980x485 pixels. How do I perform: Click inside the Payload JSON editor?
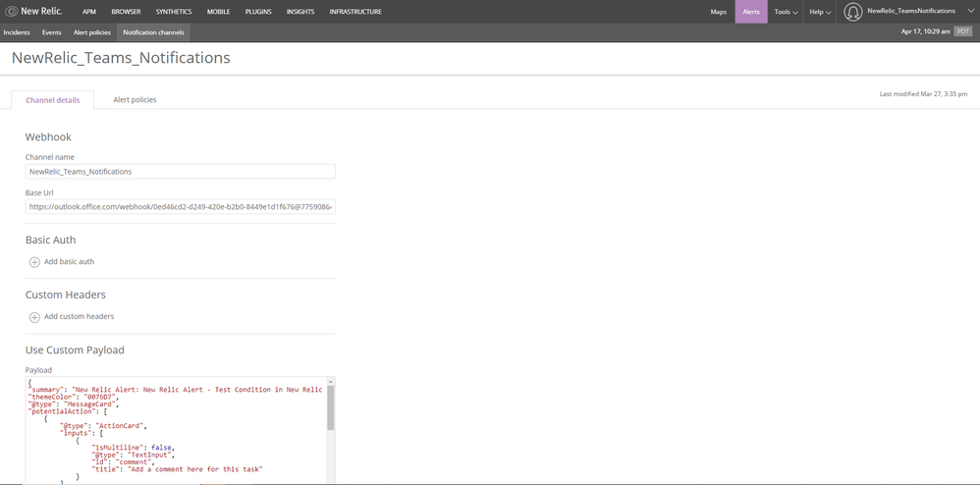(x=175, y=430)
